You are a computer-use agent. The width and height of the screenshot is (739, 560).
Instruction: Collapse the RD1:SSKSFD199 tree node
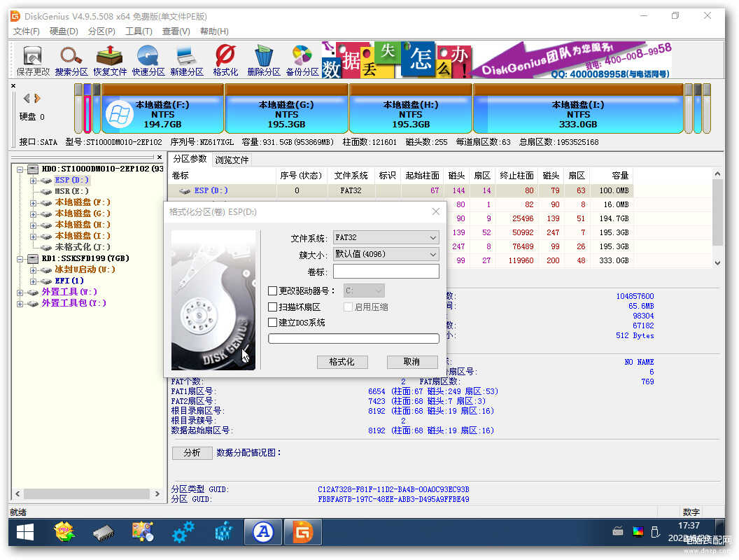point(20,259)
